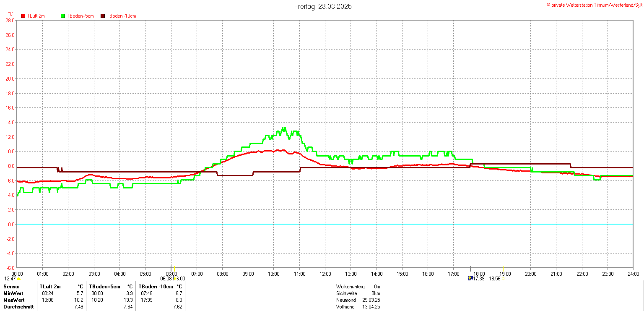Click the dark red TBoden -10cm legend swatch
The width and height of the screenshot is (644, 311).
click(x=103, y=16)
